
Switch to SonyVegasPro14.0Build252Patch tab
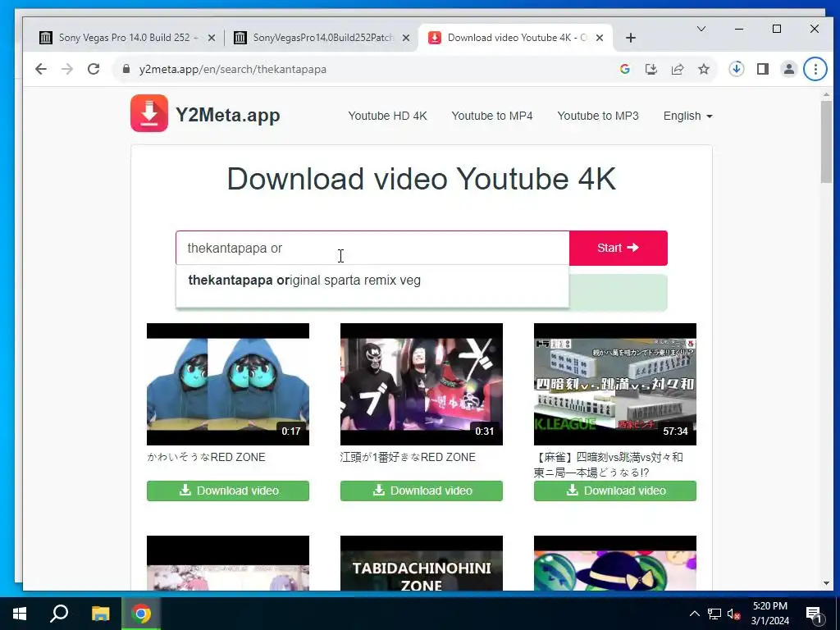(x=322, y=38)
